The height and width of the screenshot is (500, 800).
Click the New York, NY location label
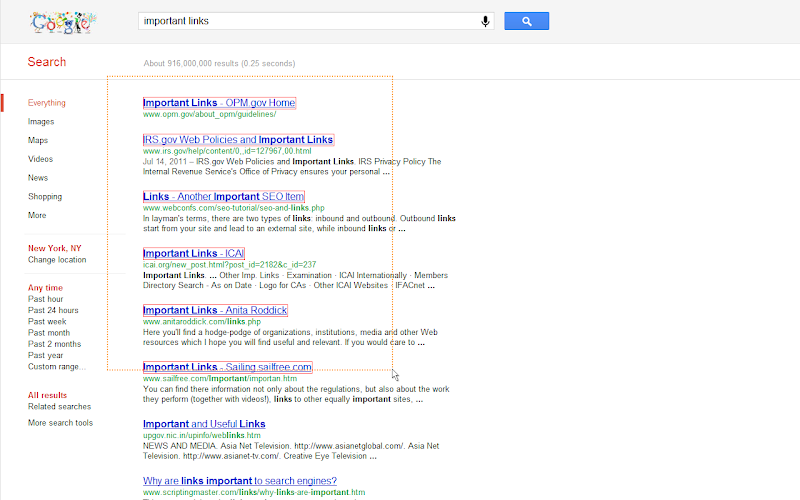pos(55,248)
